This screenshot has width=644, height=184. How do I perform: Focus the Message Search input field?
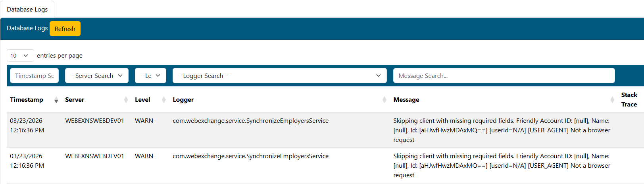504,76
